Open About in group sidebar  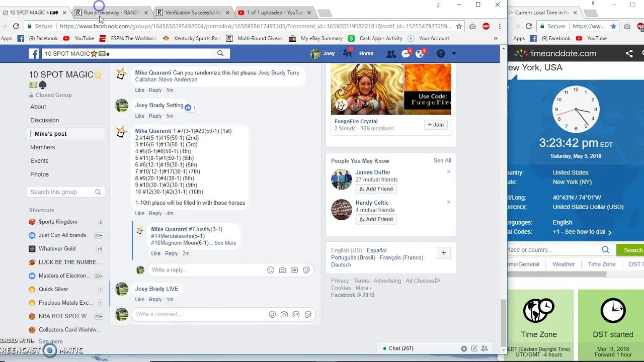click(38, 107)
